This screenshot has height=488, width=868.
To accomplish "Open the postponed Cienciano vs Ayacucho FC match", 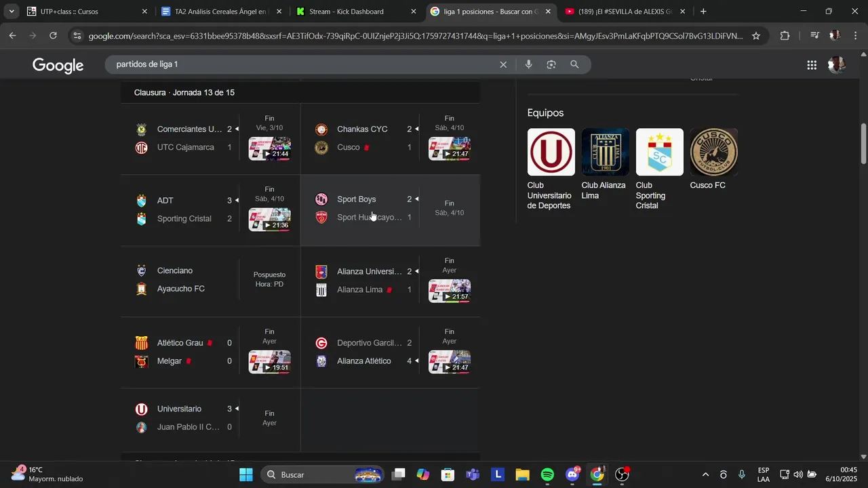I will [x=210, y=280].
